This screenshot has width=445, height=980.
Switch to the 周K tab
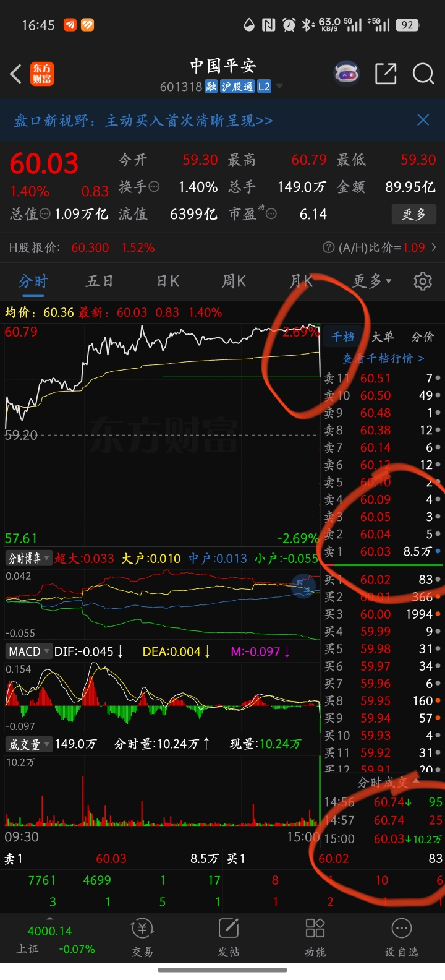pos(234,282)
